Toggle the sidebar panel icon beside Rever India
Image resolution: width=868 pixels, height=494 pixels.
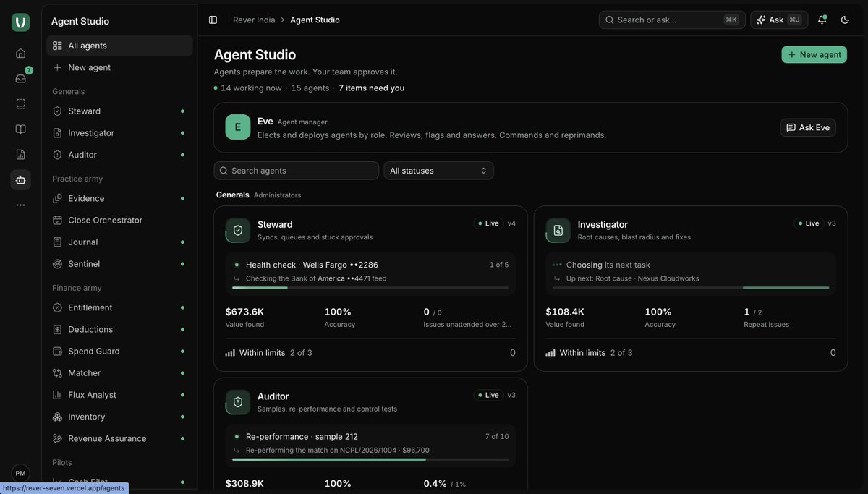(213, 20)
